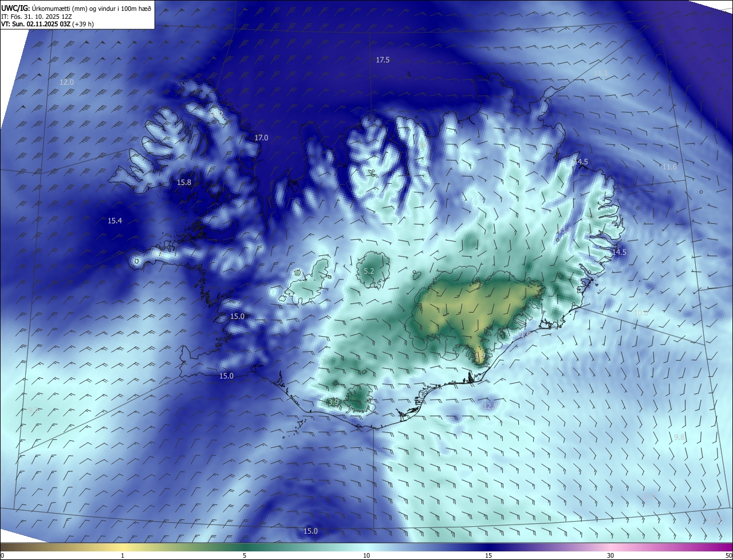Screen dimensions: 733x560
Task: Click the 15.8 value in the Westfjords
Action: click(184, 183)
